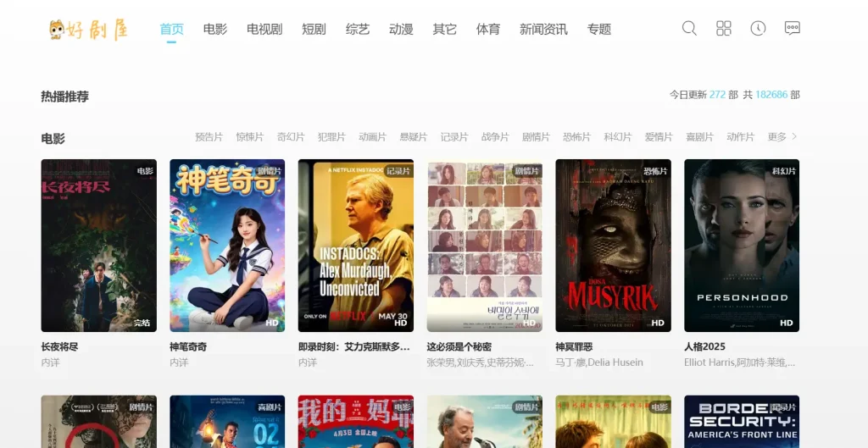Click the title 神笔奇奇 below poster
The height and width of the screenshot is (448, 868).
click(x=188, y=346)
